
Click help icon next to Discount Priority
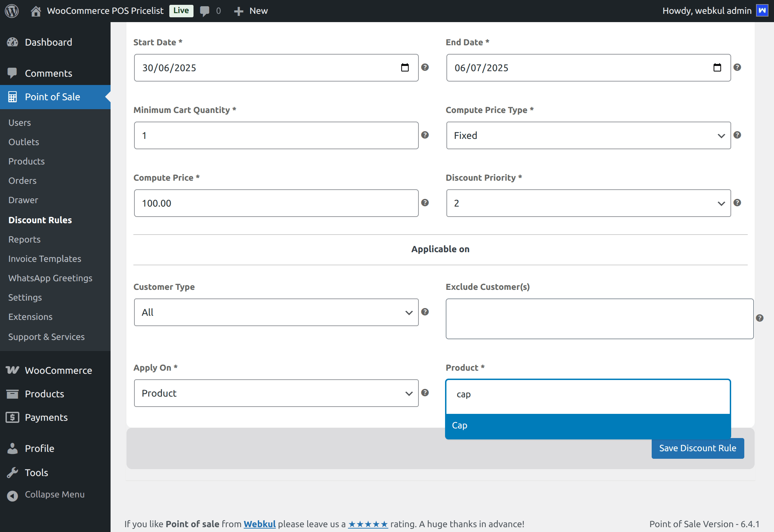click(737, 203)
